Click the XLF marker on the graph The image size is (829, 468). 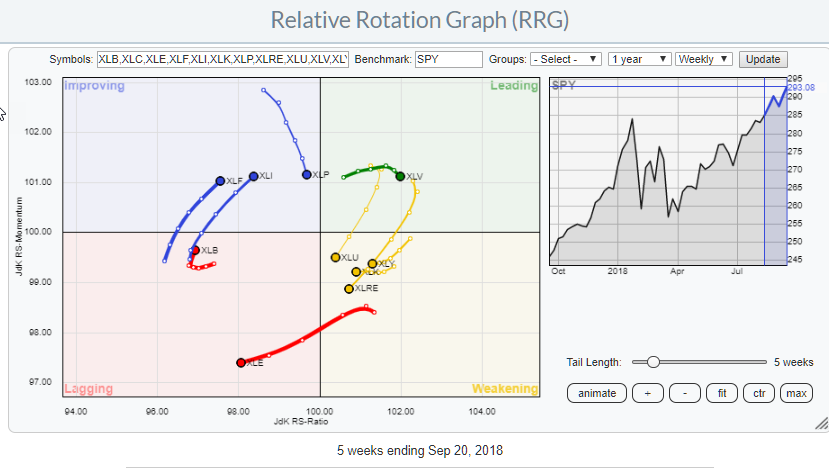pos(220,181)
